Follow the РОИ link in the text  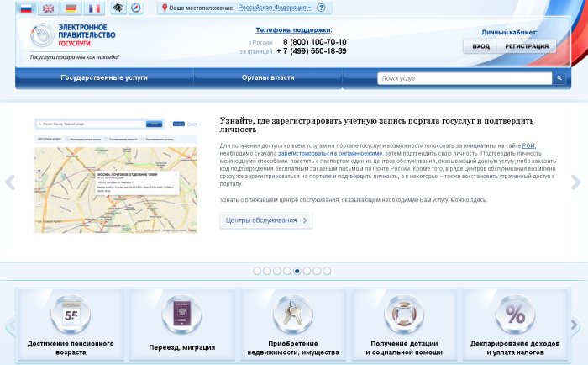[x=528, y=145]
